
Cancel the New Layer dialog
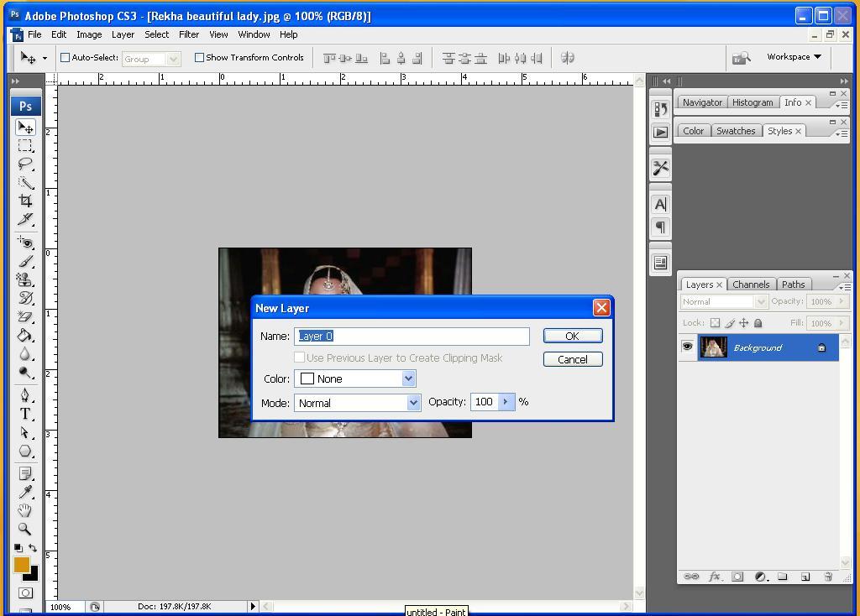(573, 358)
